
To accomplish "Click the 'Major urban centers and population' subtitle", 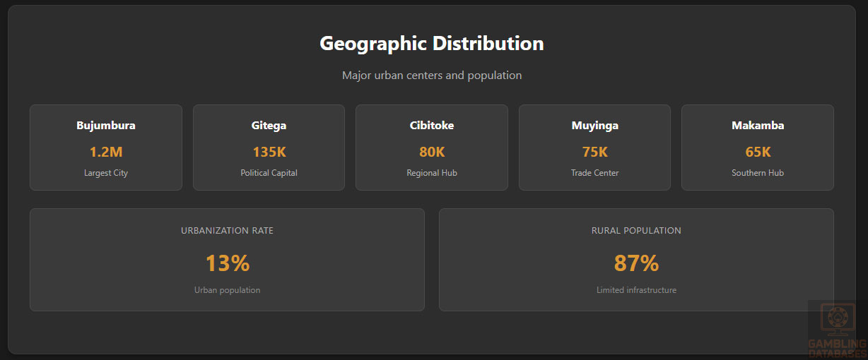I will [431, 75].
